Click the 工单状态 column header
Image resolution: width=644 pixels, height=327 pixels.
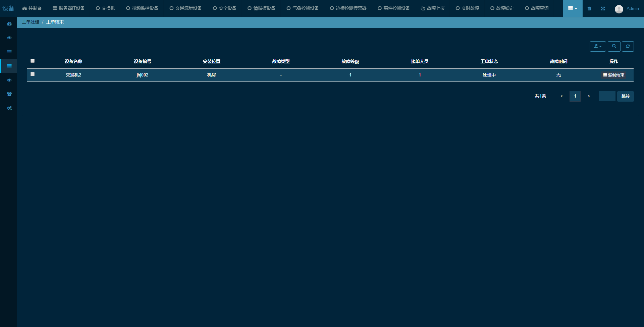coord(489,61)
